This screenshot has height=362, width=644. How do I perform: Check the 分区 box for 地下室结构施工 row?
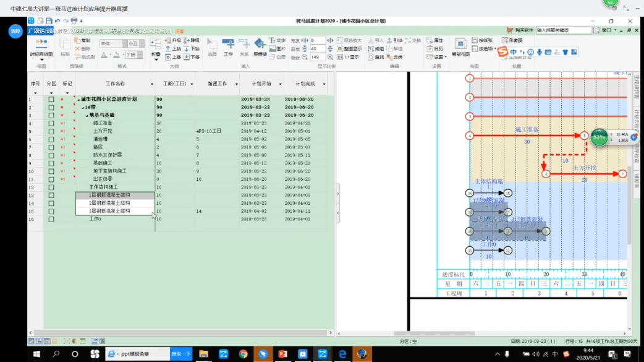[x=51, y=171]
